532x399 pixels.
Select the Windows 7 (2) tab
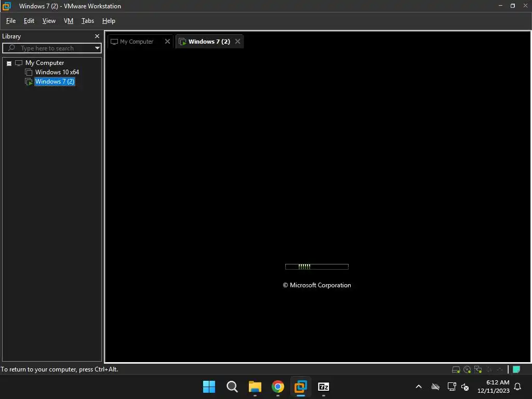209,42
